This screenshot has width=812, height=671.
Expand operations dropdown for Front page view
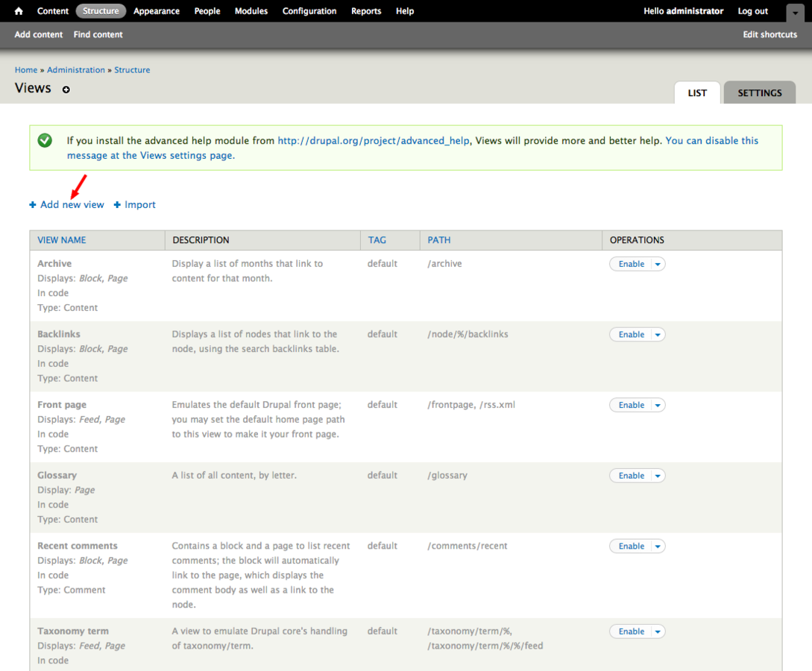point(658,405)
